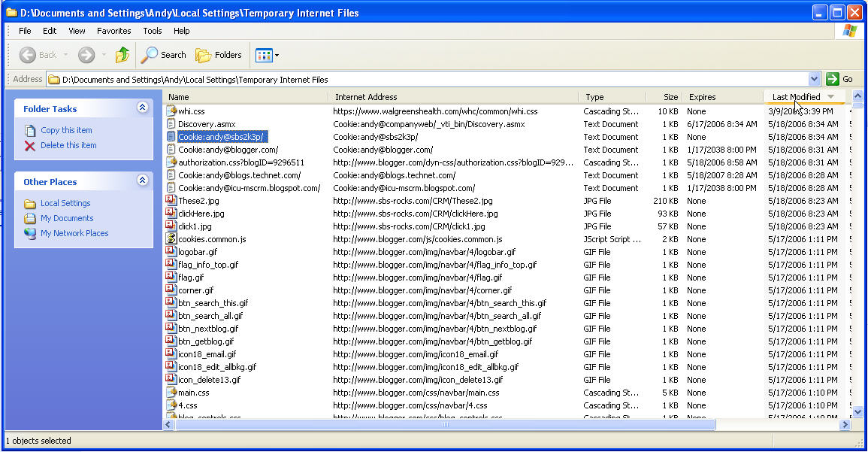The height and width of the screenshot is (452, 868).
Task: Click the horizontal scrollbar thumb
Action: point(445,425)
